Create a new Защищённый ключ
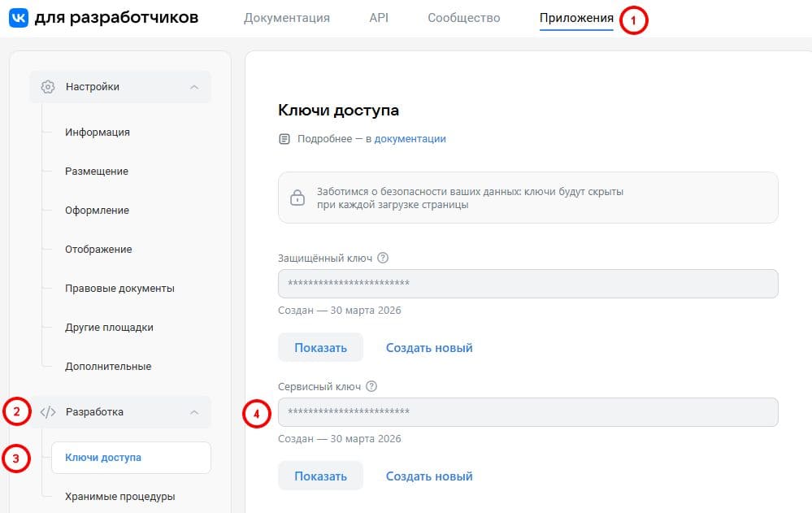This screenshot has width=812, height=513. pyautogui.click(x=429, y=348)
